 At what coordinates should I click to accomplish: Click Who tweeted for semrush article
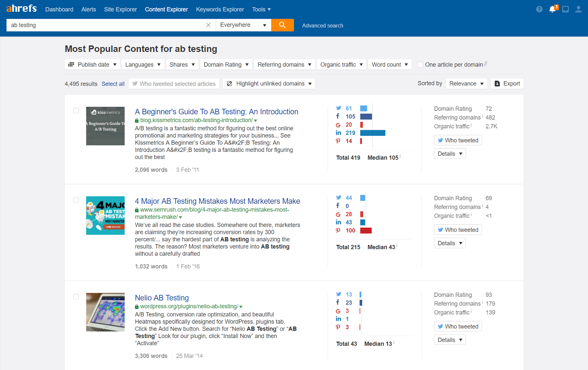(458, 230)
